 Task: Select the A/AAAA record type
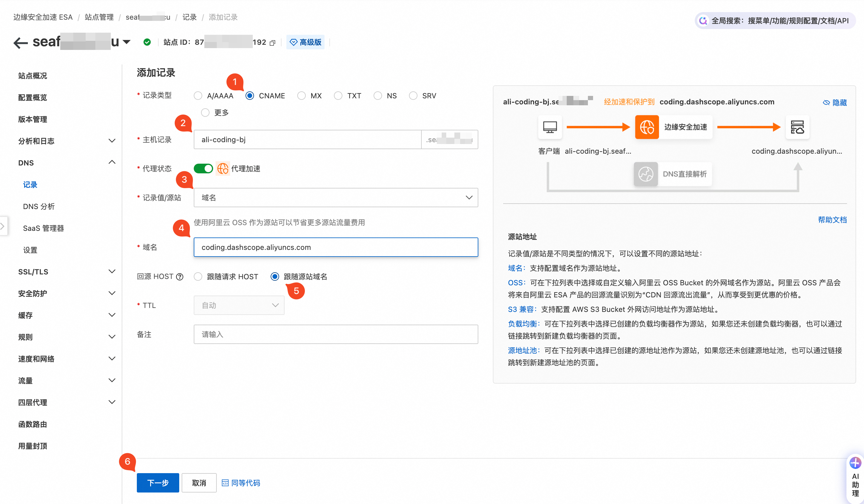[x=198, y=96]
